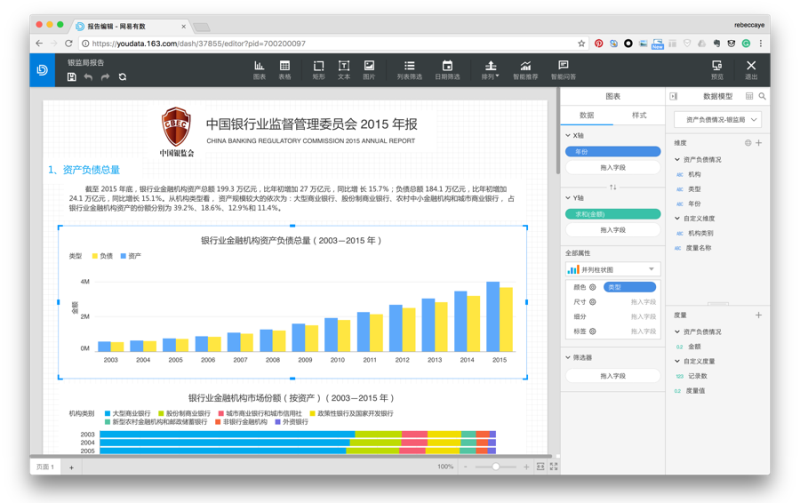Click the 负债 yellow legend swatch
The width and height of the screenshot is (800, 503).
pos(95,256)
